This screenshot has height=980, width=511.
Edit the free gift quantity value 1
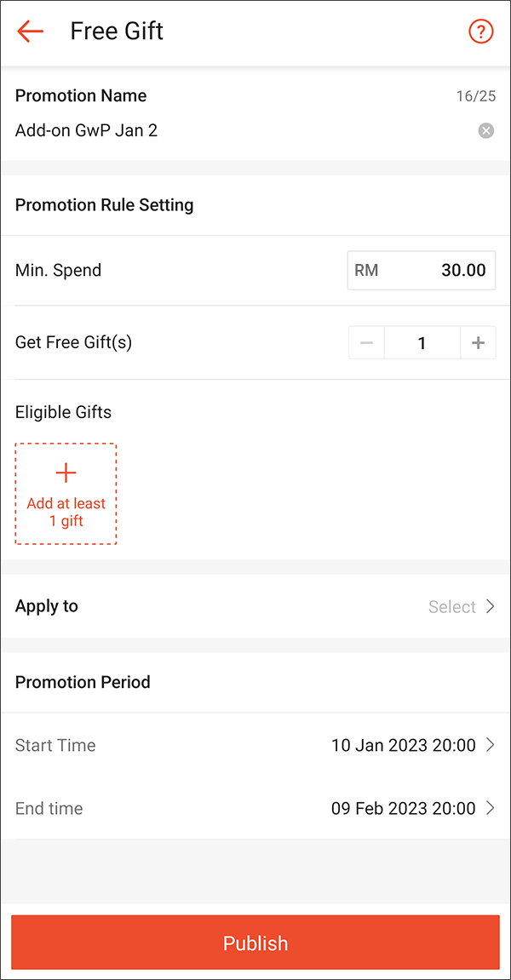click(x=422, y=342)
